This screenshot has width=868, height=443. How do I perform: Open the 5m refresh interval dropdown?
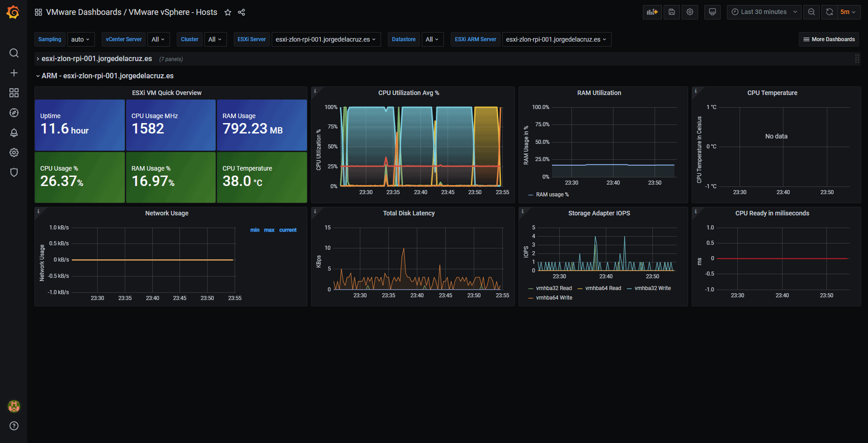849,12
